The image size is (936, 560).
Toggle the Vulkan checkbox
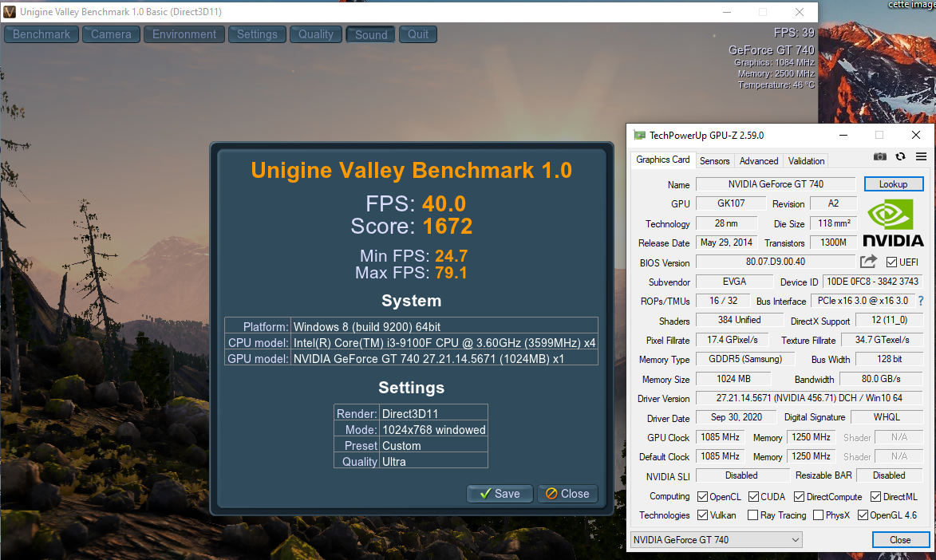pyautogui.click(x=702, y=515)
